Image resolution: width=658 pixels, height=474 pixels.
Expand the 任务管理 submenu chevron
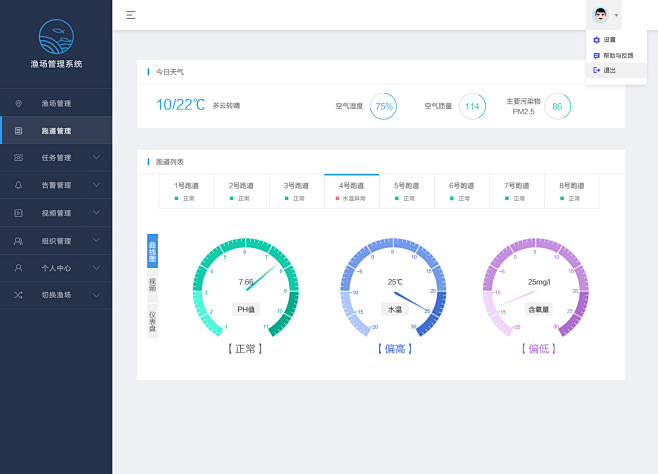tap(97, 158)
